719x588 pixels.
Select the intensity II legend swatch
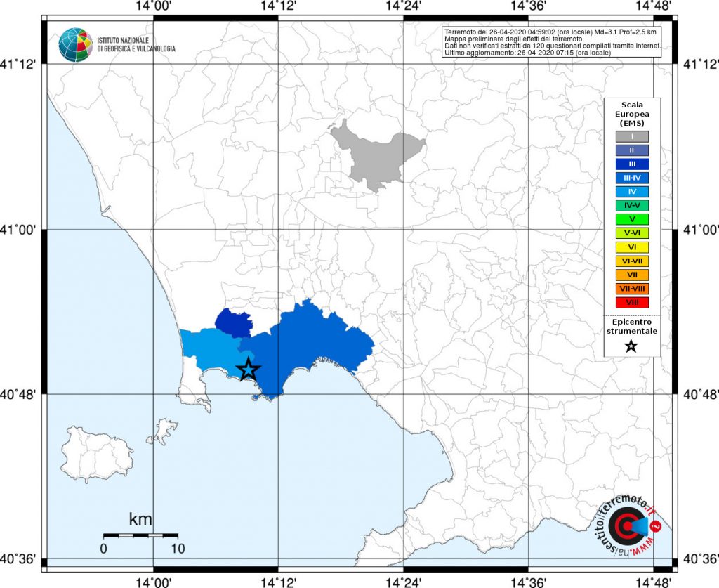[x=633, y=150]
